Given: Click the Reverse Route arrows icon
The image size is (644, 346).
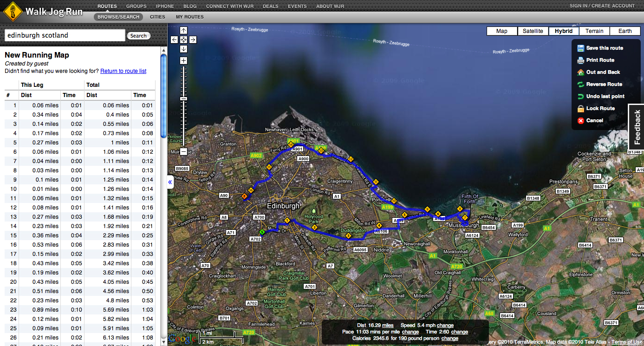Looking at the screenshot, I should (580, 85).
